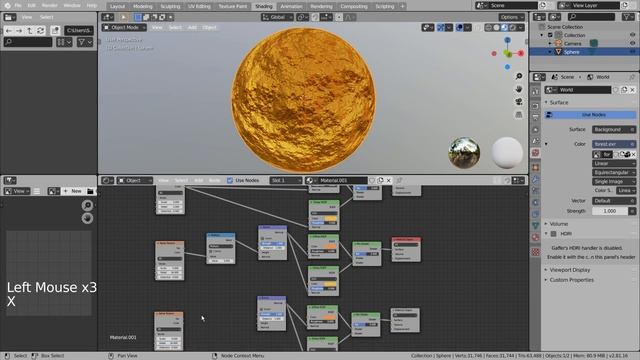
Task: Toggle Use Nodes checkbox in node editor
Action: tap(230, 180)
